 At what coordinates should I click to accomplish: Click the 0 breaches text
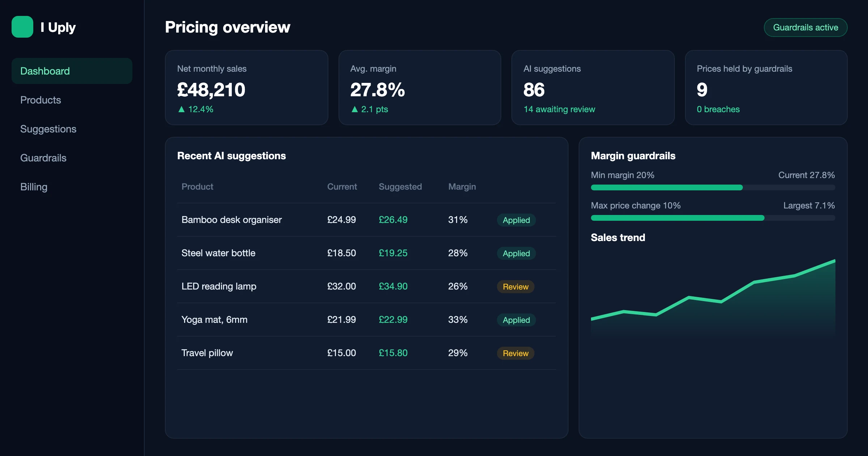click(718, 109)
